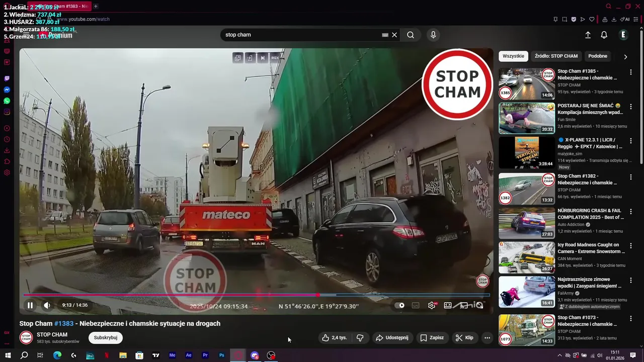Open the STOP CHAM channel avatar
The width and height of the screenshot is (644, 362).
(x=26, y=338)
